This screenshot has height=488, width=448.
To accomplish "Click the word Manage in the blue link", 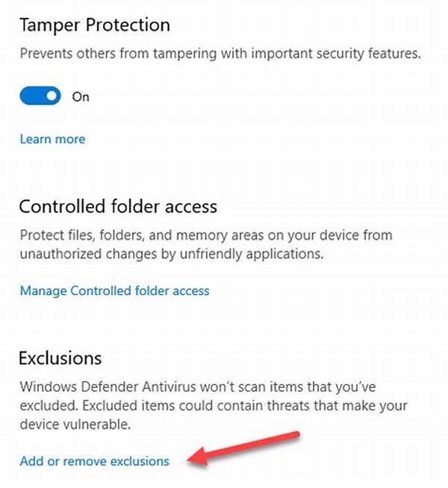I will tap(43, 291).
